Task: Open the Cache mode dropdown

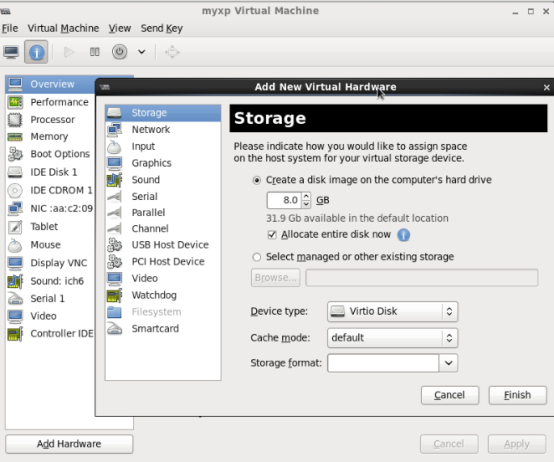Action: click(393, 338)
